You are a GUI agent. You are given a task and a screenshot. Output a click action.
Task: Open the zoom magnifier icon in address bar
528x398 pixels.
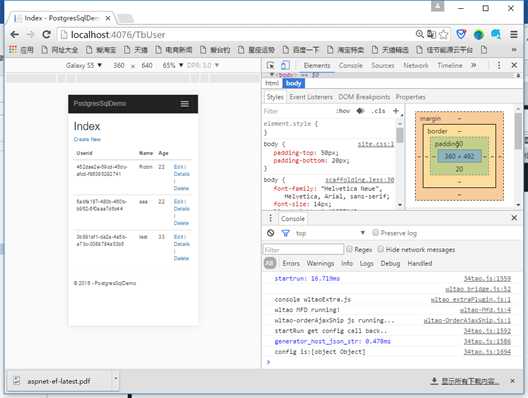420,34
